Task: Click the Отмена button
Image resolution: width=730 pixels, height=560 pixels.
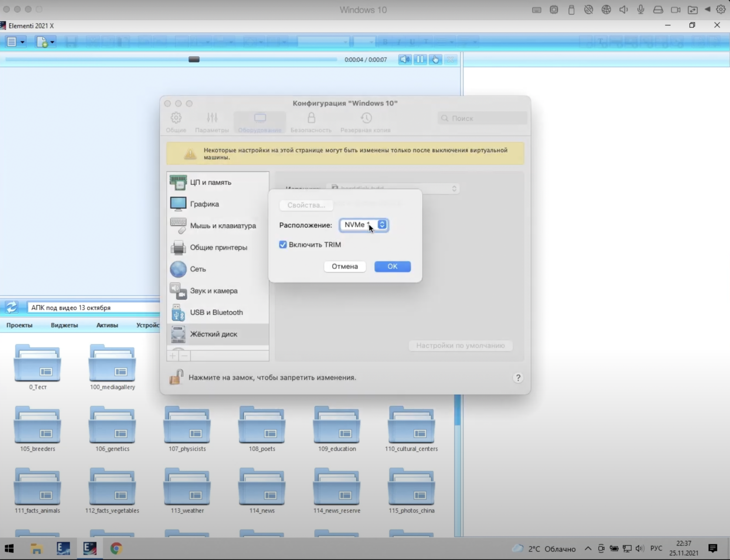Action: point(345,266)
